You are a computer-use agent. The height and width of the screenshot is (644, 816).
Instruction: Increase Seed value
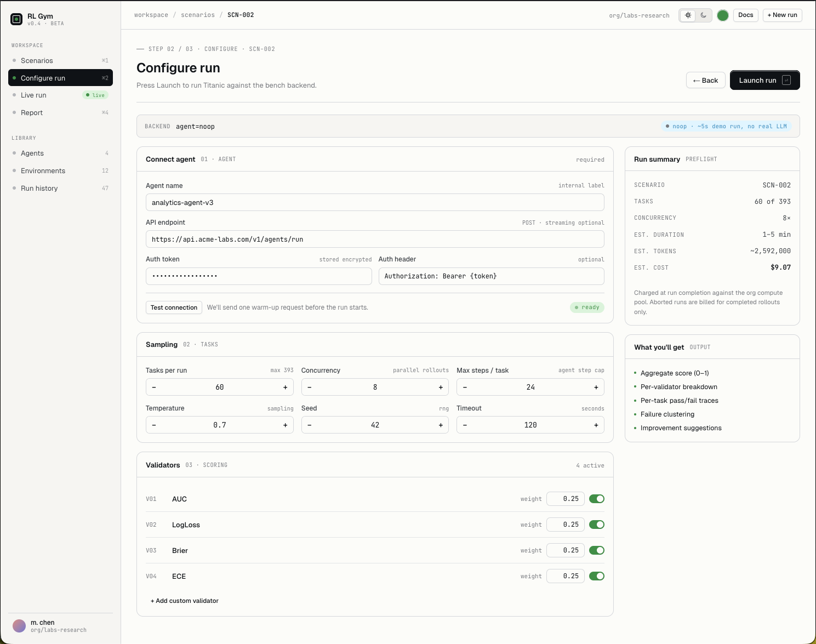point(441,425)
